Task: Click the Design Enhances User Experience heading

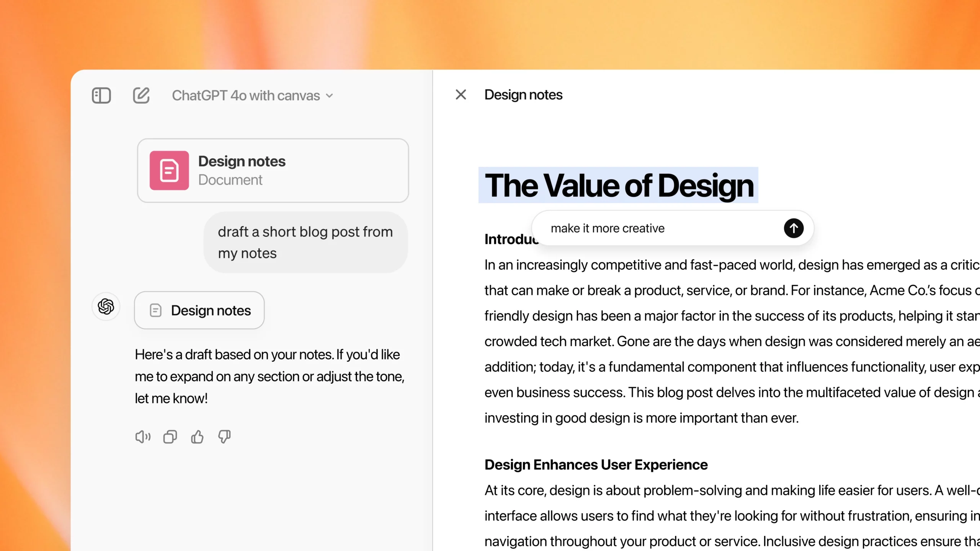Action: point(596,463)
